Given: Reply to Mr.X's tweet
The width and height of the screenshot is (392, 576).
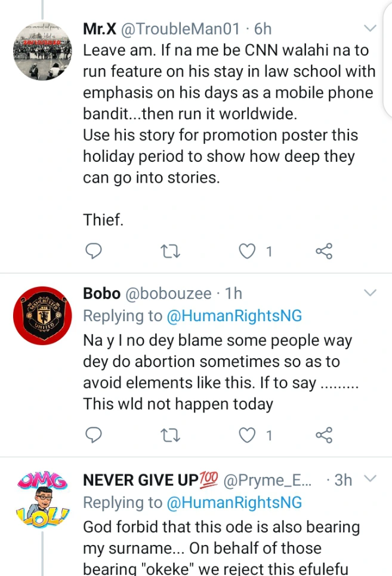Looking at the screenshot, I should tap(92, 251).
